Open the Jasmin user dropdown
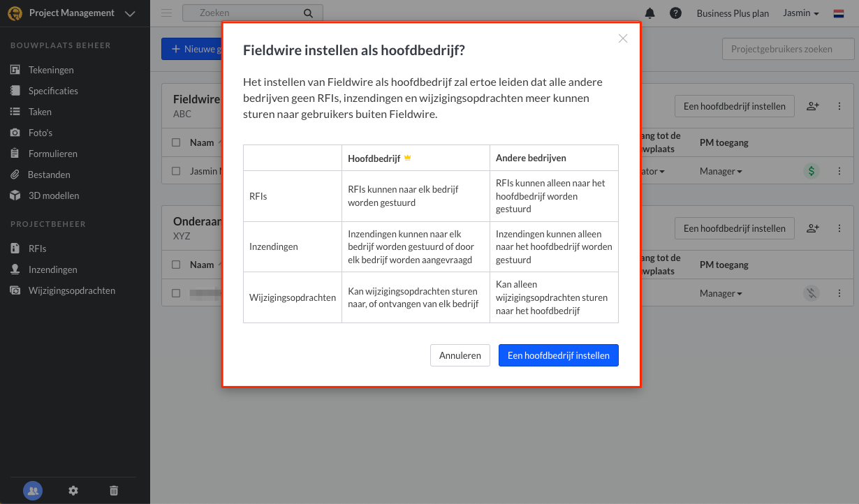Viewport: 859px width, 504px height. click(x=801, y=13)
